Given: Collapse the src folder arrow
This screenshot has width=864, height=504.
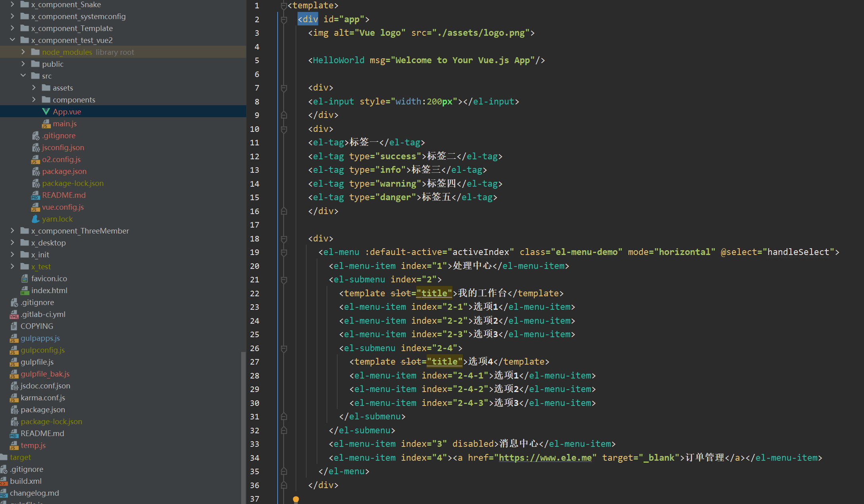Looking at the screenshot, I should coord(23,75).
